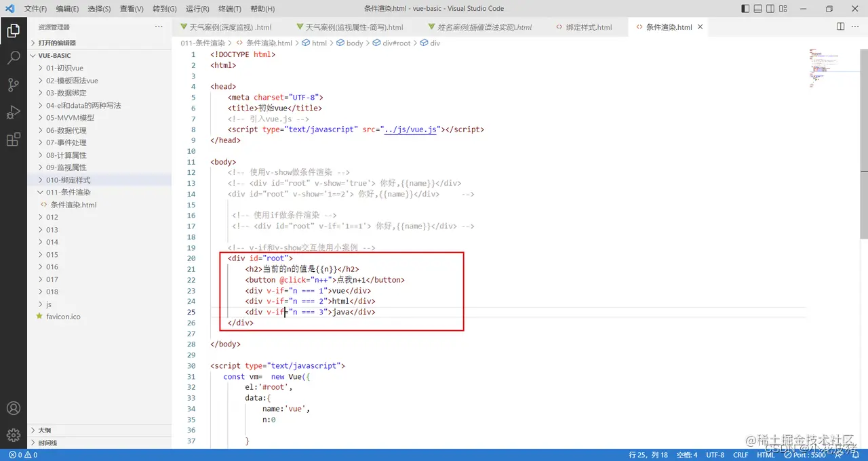Open the 文件(F) menu

[x=35, y=9]
